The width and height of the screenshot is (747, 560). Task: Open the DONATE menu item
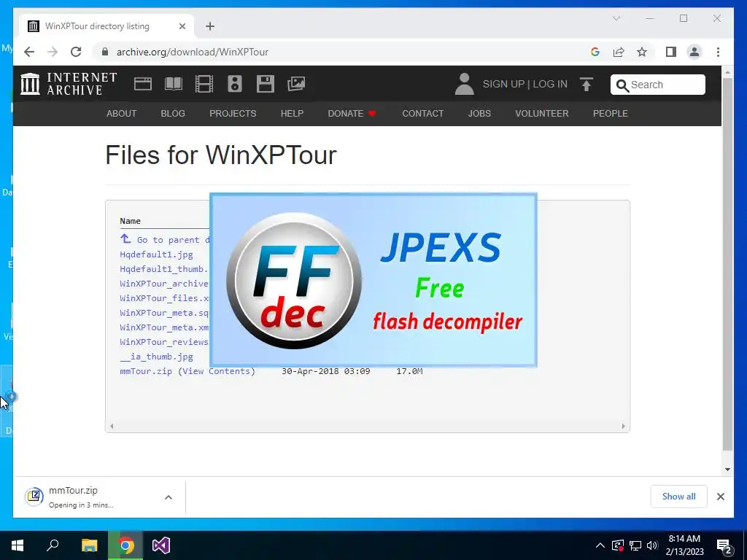tap(352, 113)
